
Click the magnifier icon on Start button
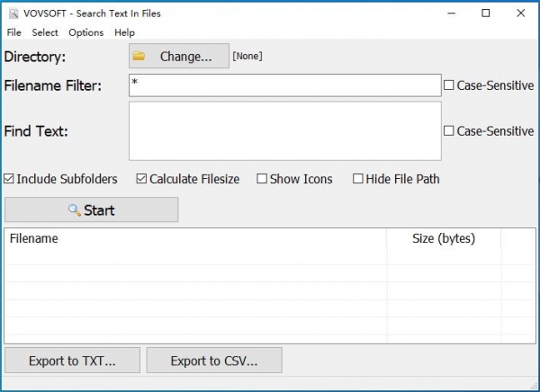[x=75, y=210]
